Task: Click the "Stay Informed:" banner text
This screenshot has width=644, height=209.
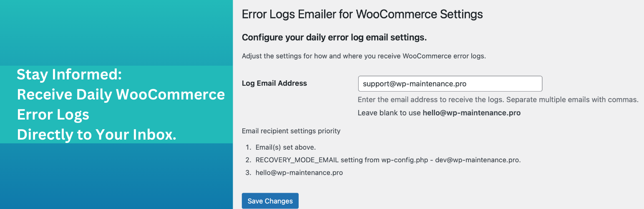Action: [69, 75]
